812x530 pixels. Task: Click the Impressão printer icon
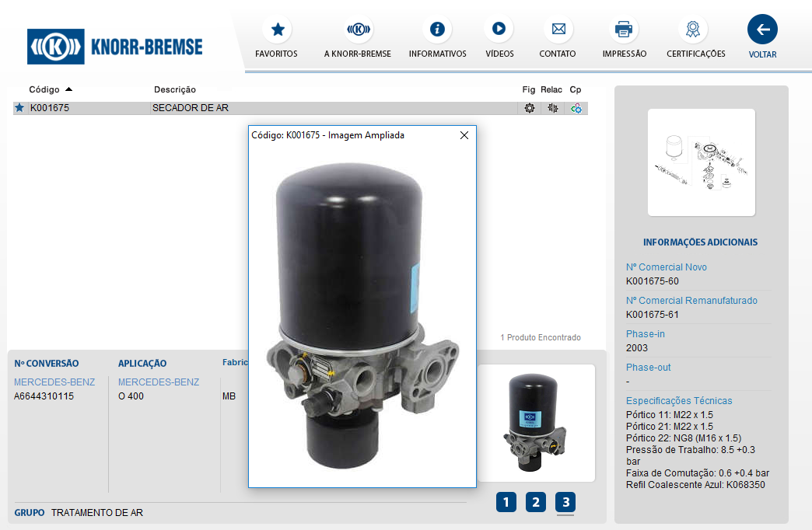[624, 30]
